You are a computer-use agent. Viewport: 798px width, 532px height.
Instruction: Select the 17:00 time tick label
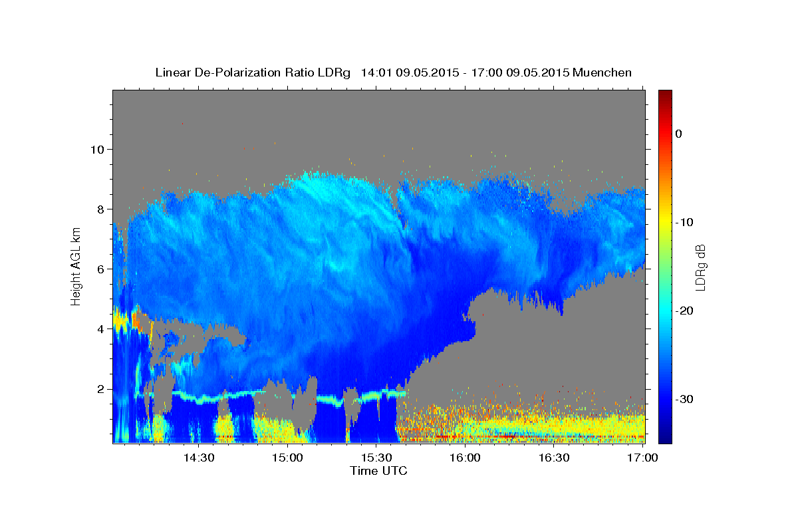click(x=643, y=458)
